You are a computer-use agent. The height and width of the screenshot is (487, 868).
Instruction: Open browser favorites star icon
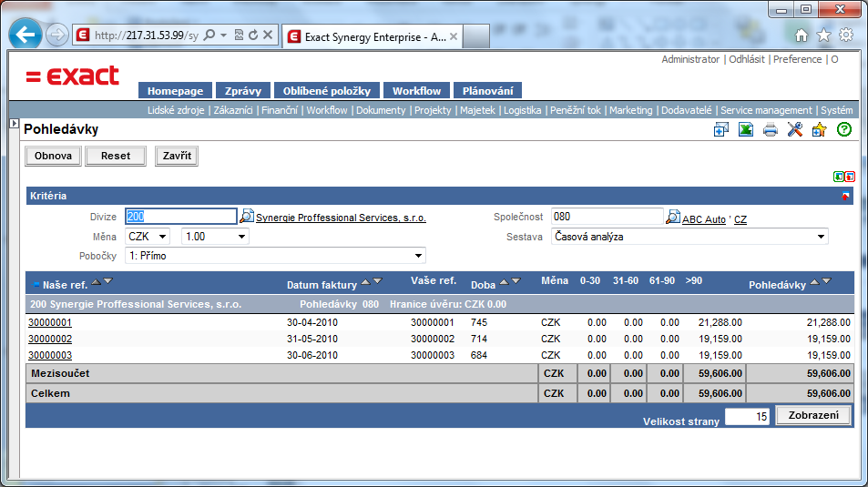[823, 36]
